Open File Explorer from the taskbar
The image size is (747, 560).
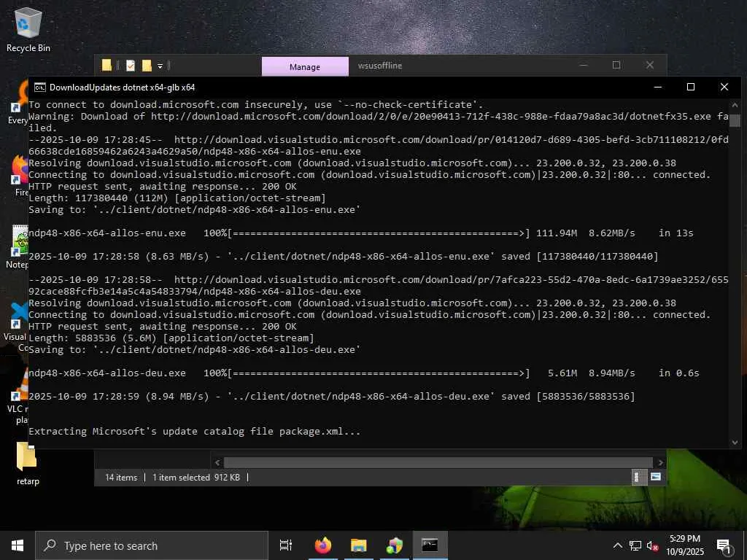pos(359,545)
